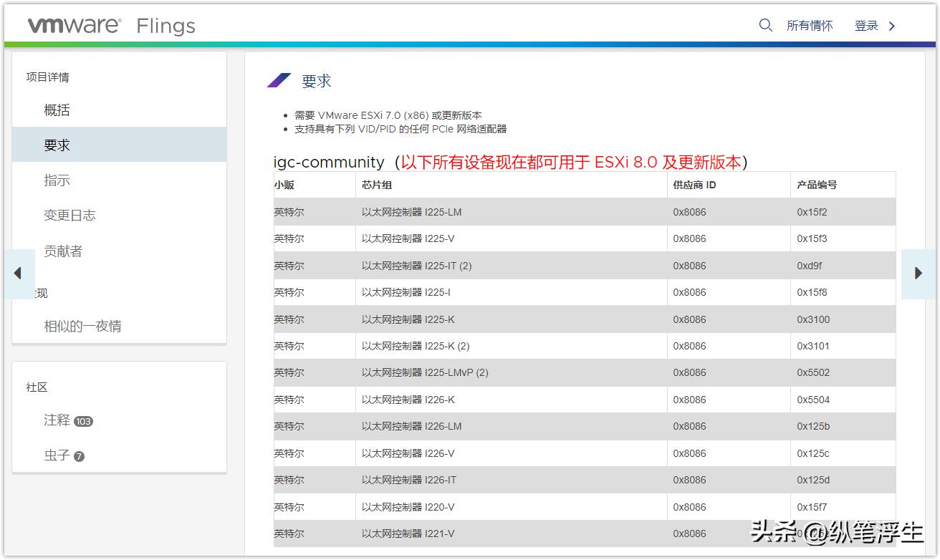The image size is (940, 560).
Task: Open the search with the magnifier icon
Action: pyautogui.click(x=765, y=24)
